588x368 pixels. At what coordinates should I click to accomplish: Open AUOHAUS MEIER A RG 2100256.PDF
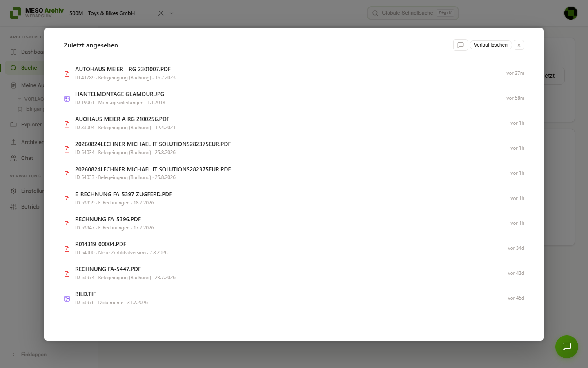[x=294, y=123]
